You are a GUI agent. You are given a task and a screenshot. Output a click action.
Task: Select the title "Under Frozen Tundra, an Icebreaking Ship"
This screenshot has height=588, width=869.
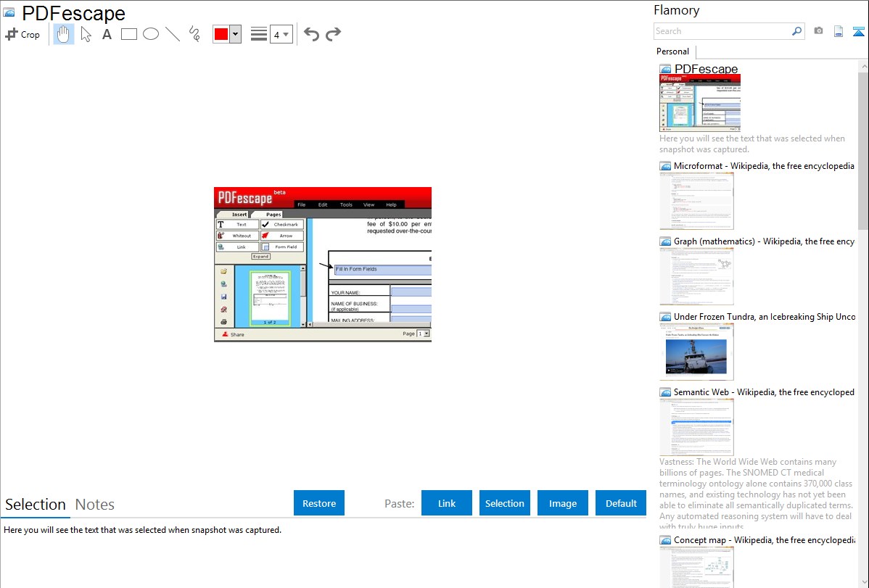(x=765, y=317)
